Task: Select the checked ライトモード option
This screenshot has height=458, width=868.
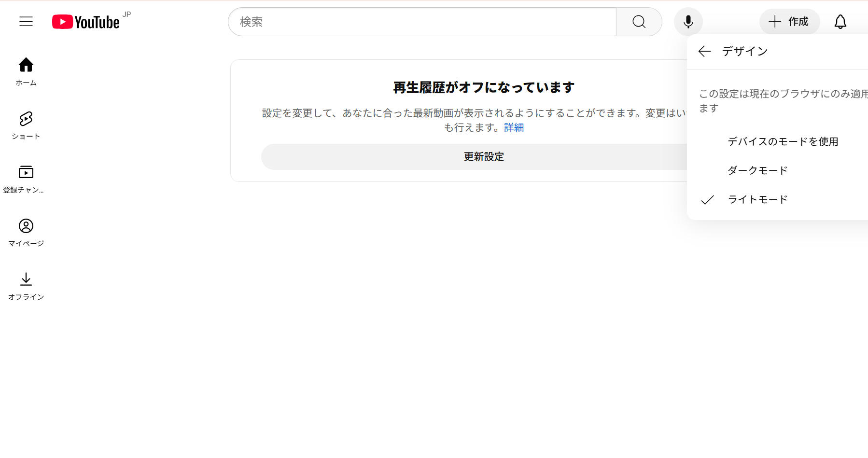Action: tap(757, 199)
